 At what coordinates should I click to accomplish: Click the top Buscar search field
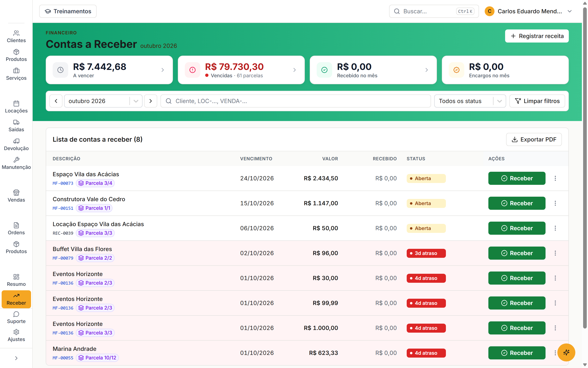click(x=434, y=11)
